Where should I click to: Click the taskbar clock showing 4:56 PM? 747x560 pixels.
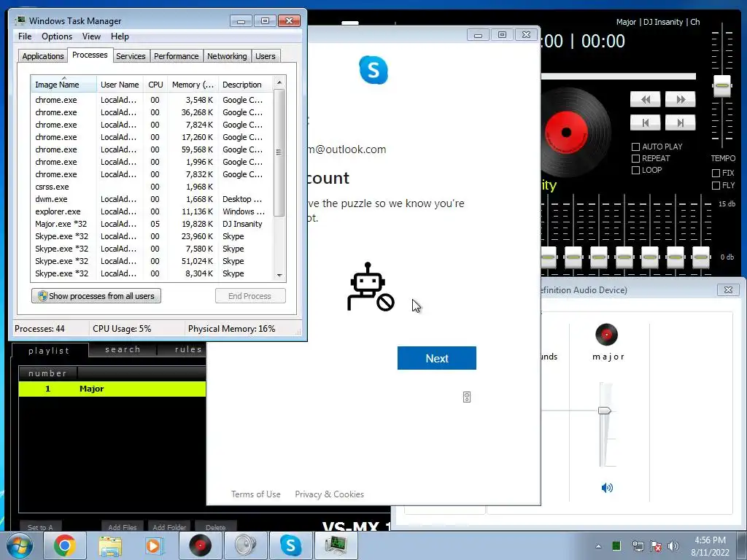710,545
